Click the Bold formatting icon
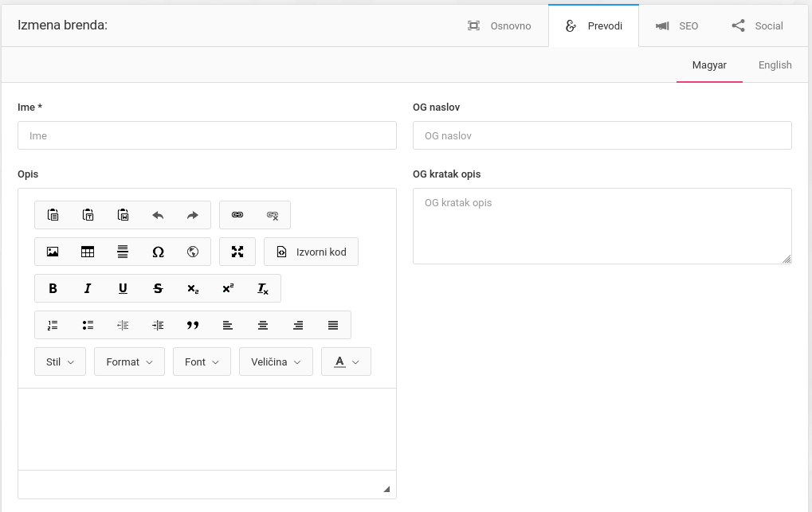Viewport: 812px width, 512px height. [x=53, y=288]
